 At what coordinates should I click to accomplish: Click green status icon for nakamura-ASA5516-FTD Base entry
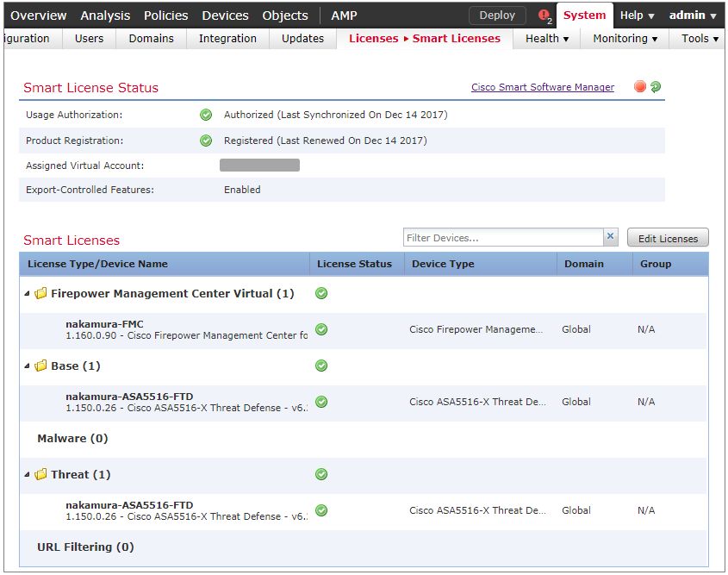coord(320,402)
